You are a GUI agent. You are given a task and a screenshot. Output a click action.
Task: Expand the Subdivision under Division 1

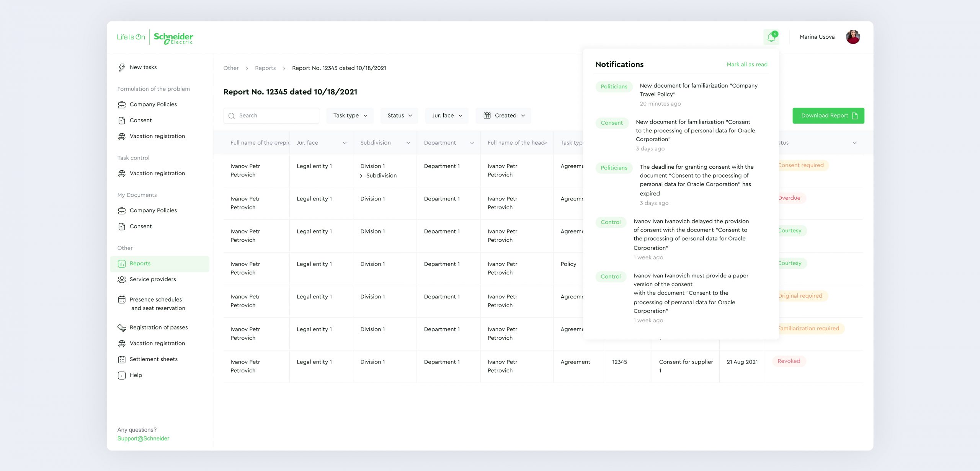361,176
